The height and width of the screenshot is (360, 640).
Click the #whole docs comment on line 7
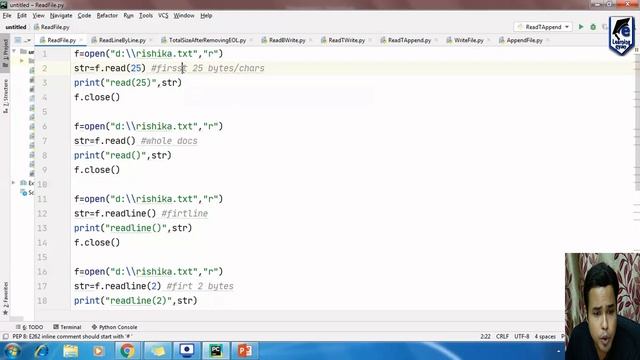click(x=169, y=141)
